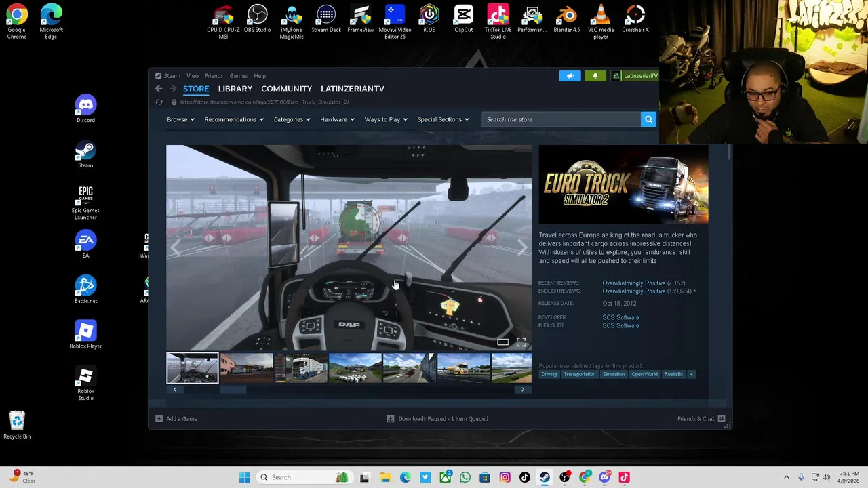Open Downloads Paused status

coord(437,419)
